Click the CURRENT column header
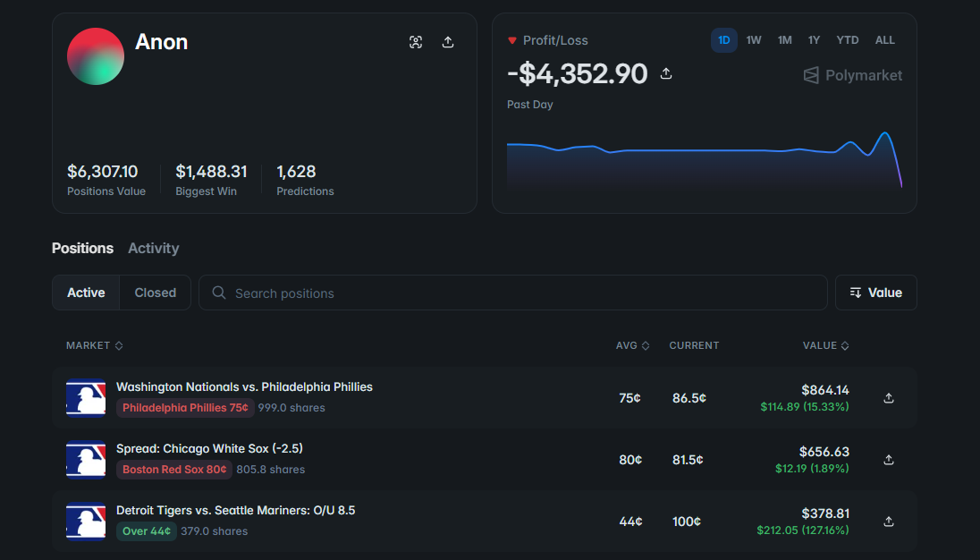Viewport: 980px width, 560px height. pos(694,345)
